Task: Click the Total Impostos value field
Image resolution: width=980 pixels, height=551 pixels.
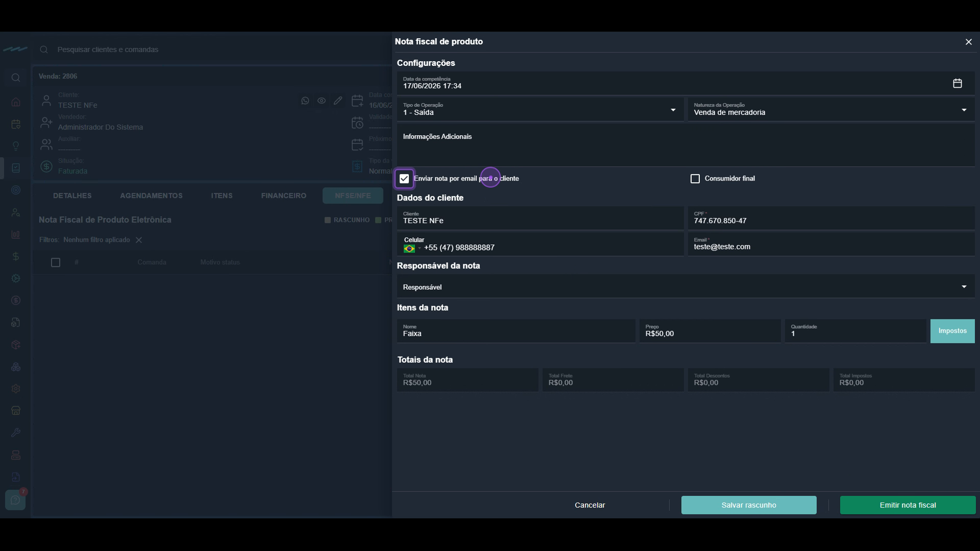Action: [904, 380]
